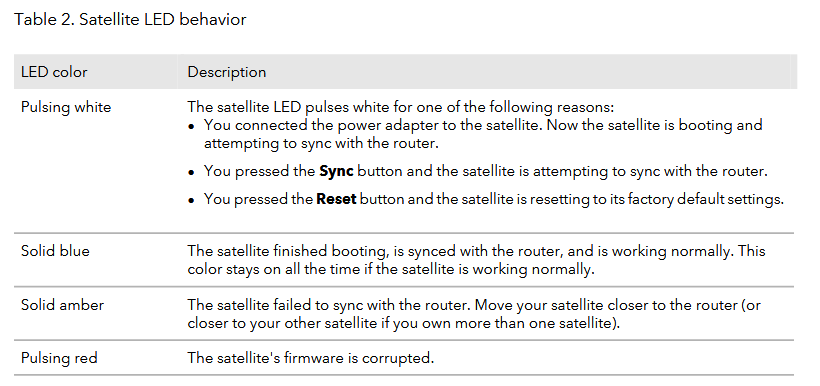Click 'attempting to sync with the router' line
Viewport: 820px width, 386px height.
[x=321, y=143]
